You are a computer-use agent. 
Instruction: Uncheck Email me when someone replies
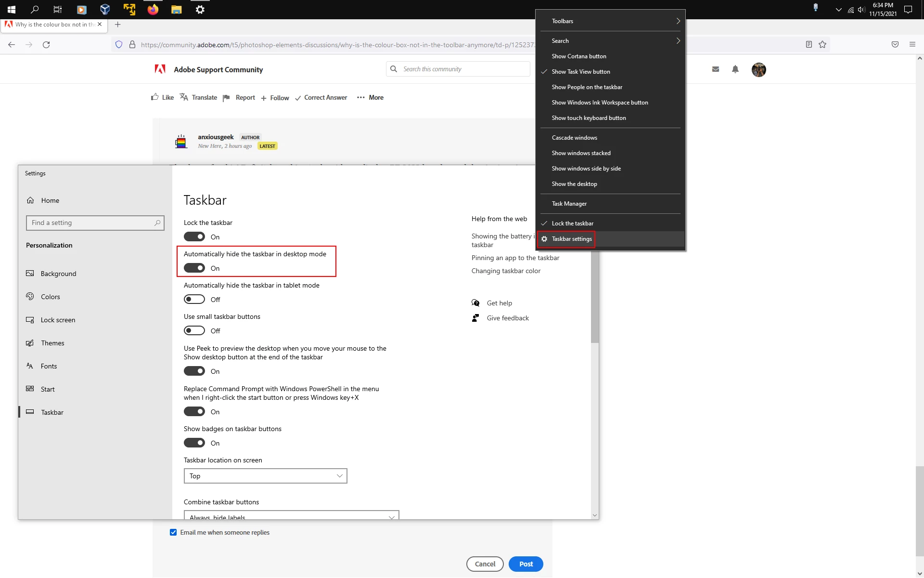[x=173, y=532]
